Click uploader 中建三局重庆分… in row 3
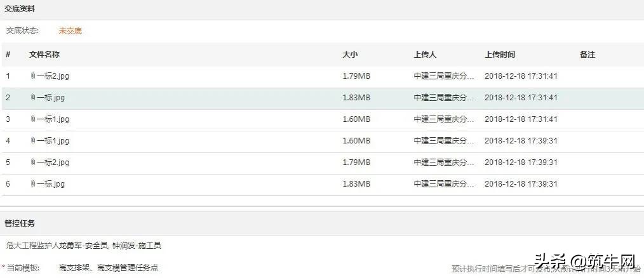The image size is (644, 278). [444, 119]
